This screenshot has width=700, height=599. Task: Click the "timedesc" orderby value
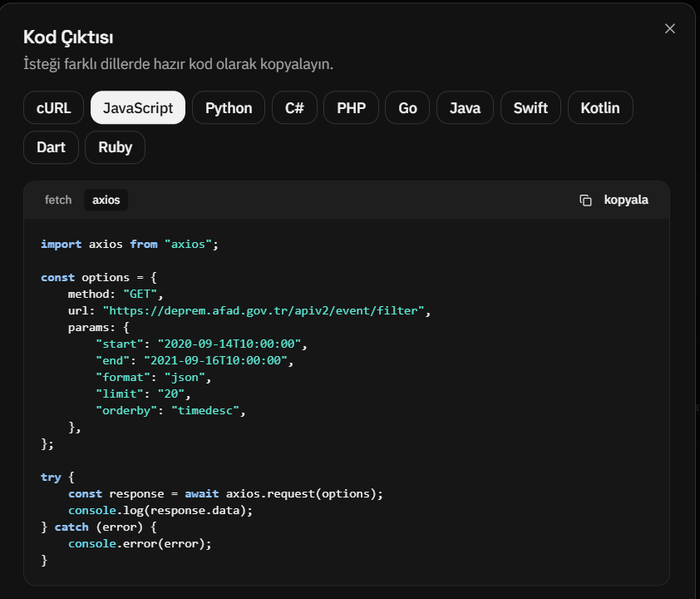(x=205, y=410)
